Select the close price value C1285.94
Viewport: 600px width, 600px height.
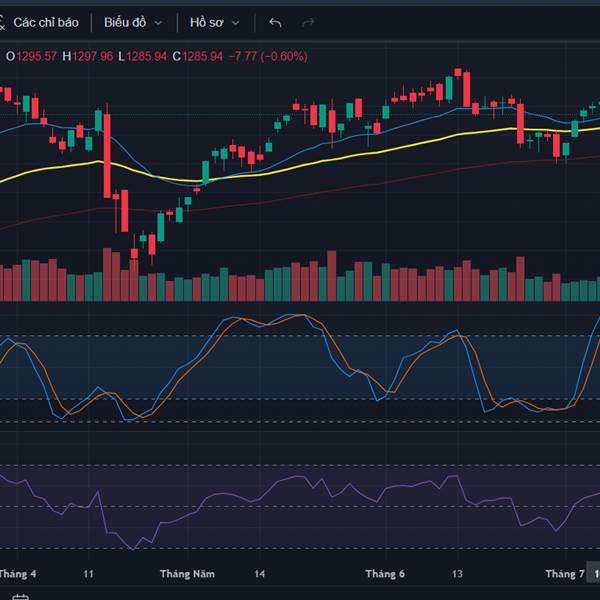pos(197,57)
